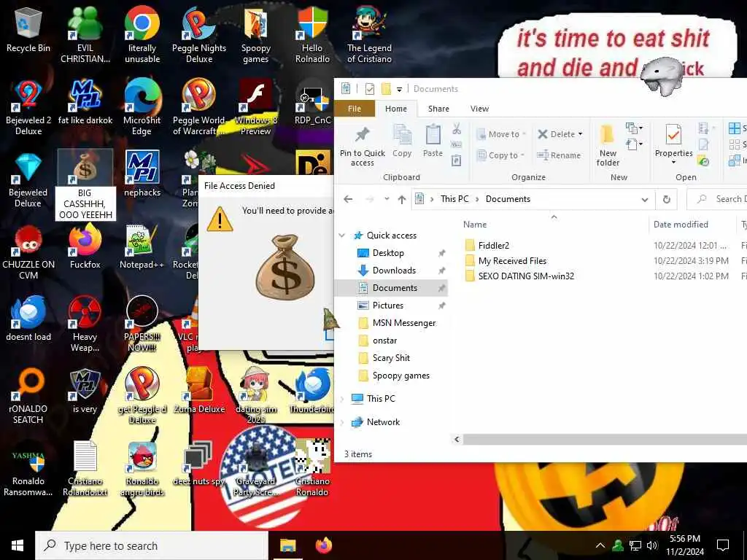The image size is (747, 560).
Task: Open the Peggle Nights Deluxe icon
Action: coord(198,35)
